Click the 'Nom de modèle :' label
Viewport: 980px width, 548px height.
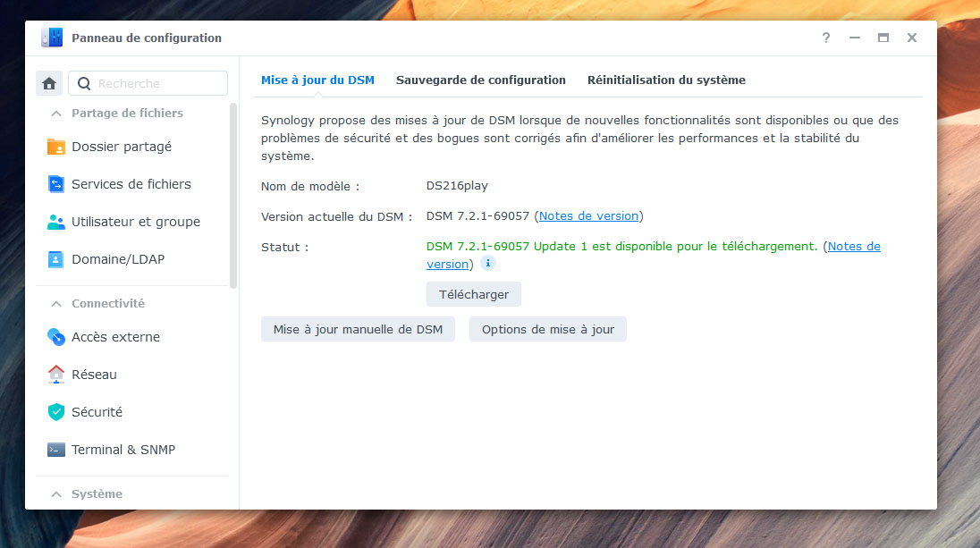pos(310,186)
